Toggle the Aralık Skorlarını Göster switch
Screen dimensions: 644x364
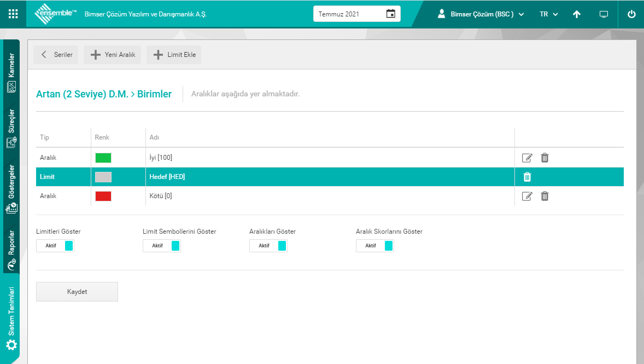coord(374,246)
